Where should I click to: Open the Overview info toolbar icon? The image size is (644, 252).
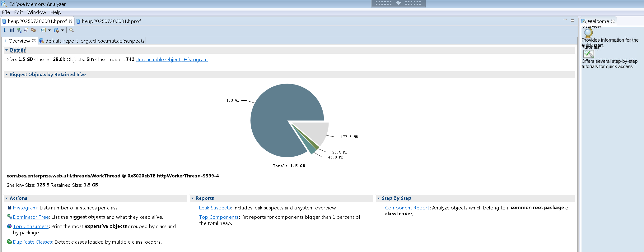coord(5,30)
